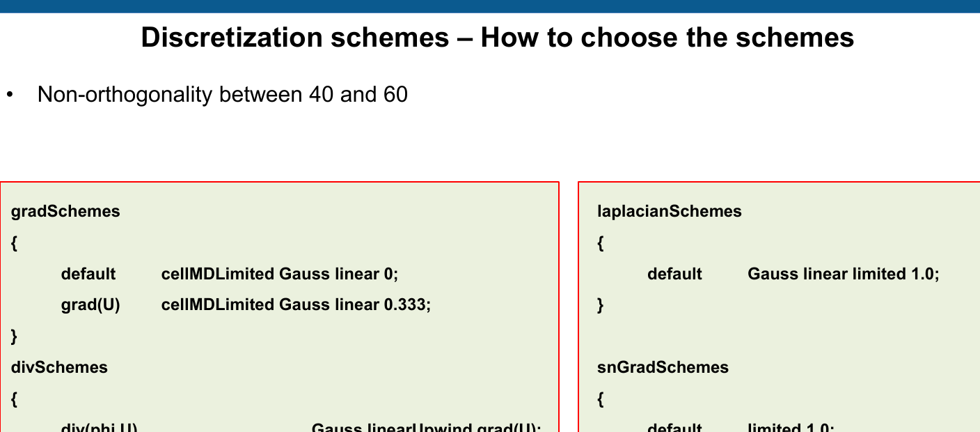The width and height of the screenshot is (980, 432).
Task: Click the gradSchemes heading
Action: coord(65,211)
